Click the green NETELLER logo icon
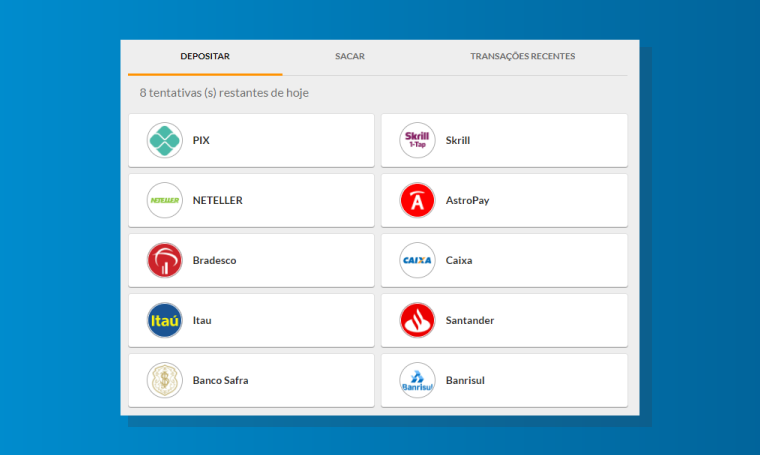 tap(165, 200)
